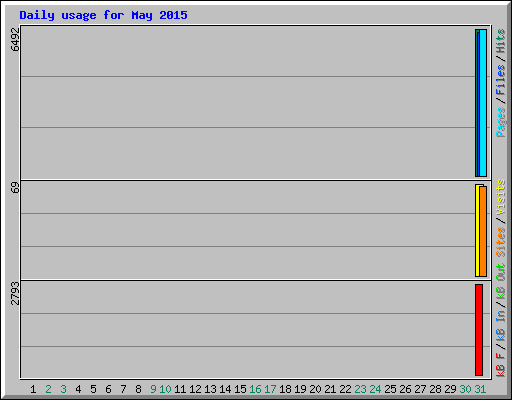This screenshot has width=512, height=400.
Task: Click day 17 on the x-axis
Action: 270,389
